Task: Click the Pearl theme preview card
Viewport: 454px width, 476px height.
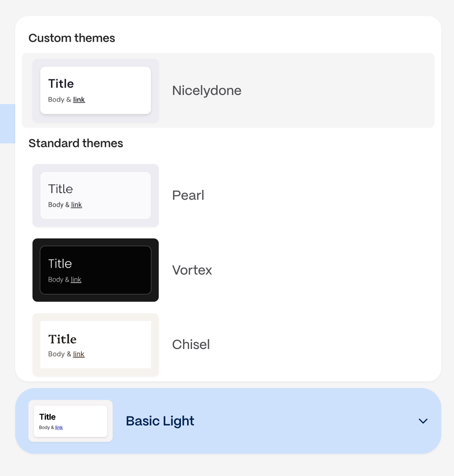Action: (x=95, y=195)
